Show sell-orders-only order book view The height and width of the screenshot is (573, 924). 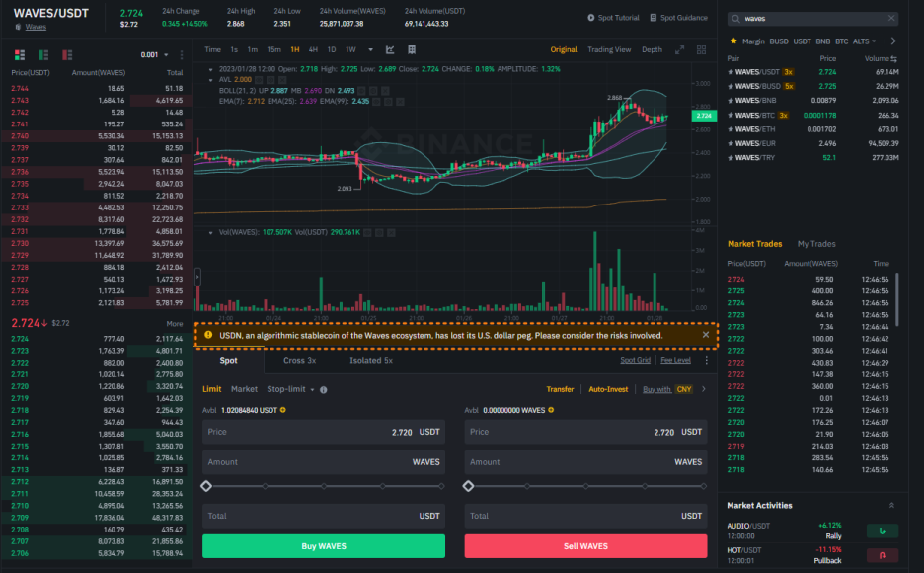[x=67, y=54]
